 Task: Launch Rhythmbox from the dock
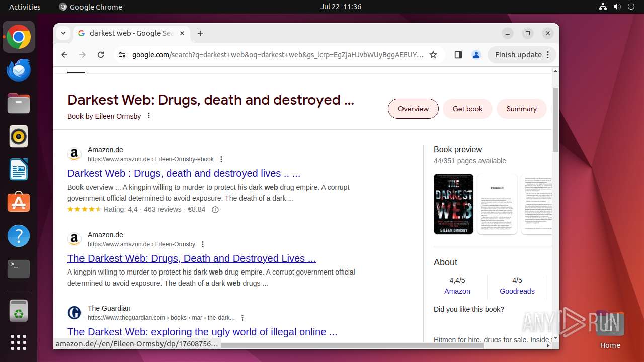click(x=19, y=137)
